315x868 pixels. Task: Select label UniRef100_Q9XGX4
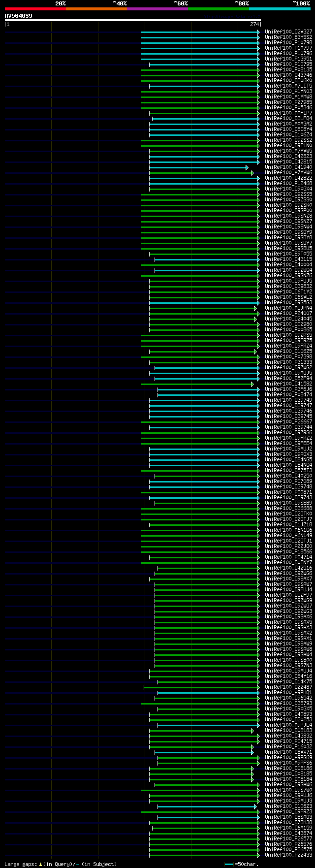(288, 189)
